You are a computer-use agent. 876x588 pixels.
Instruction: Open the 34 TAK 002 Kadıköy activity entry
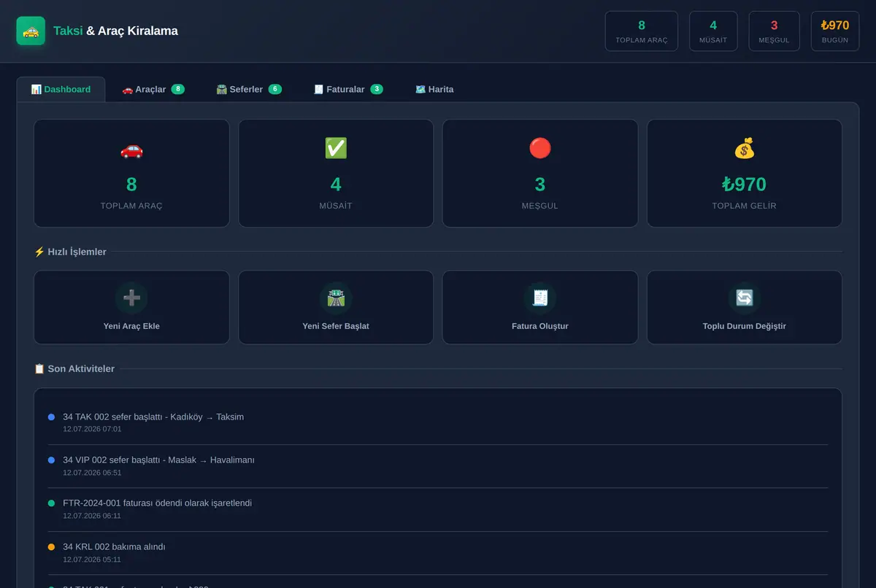click(x=438, y=423)
